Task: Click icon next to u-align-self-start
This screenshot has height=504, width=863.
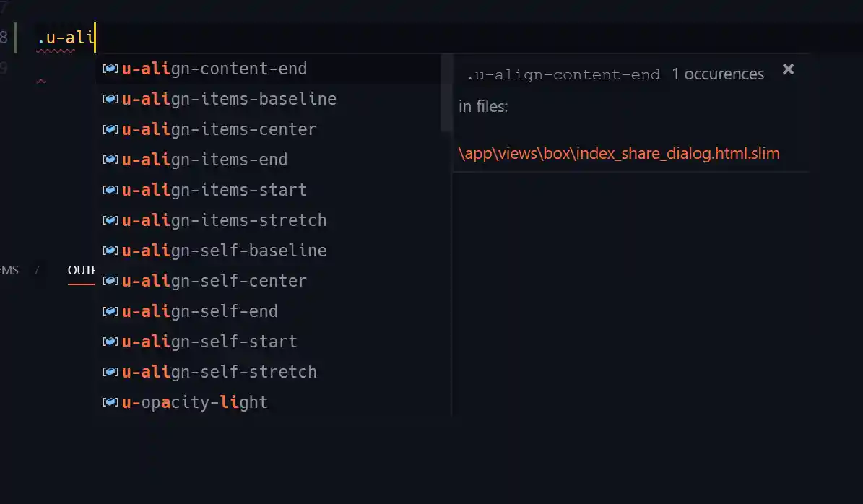Action: [110, 342]
